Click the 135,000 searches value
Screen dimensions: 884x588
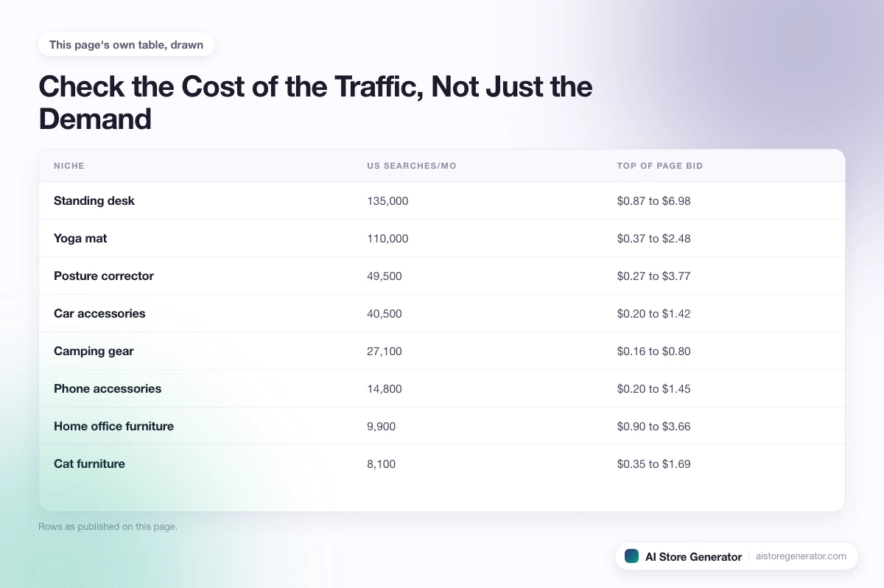click(x=387, y=200)
